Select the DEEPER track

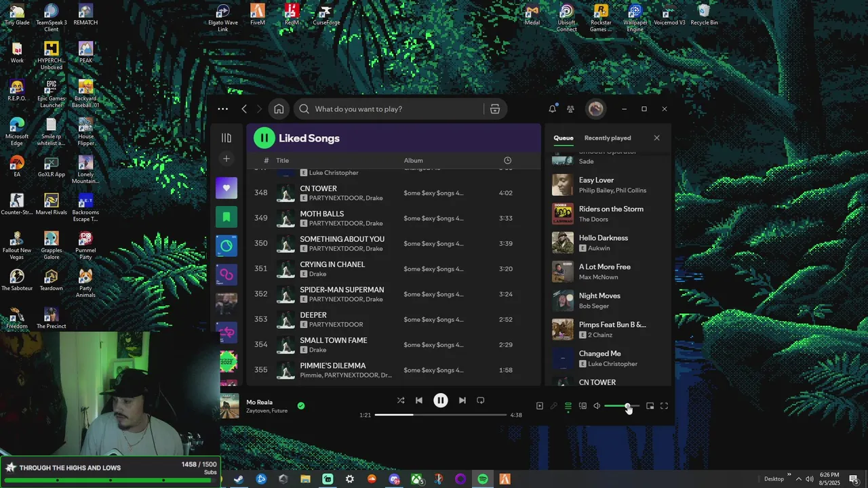[x=393, y=319]
